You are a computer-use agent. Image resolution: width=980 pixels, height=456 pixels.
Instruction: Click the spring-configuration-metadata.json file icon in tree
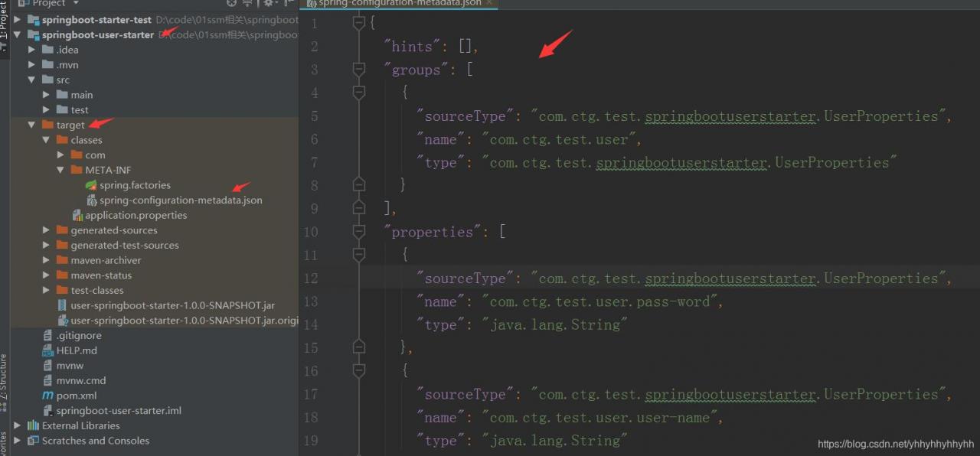click(92, 200)
